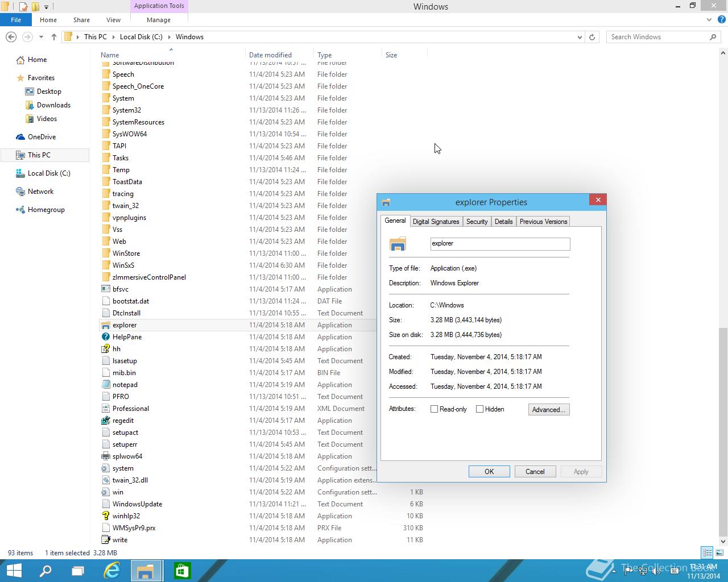The width and height of the screenshot is (728, 582).
Task: Switch to the Security tab
Action: [x=477, y=222]
